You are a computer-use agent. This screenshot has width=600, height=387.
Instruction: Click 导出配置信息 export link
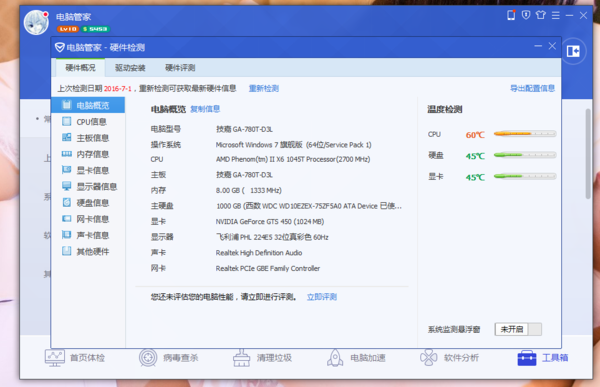point(532,88)
